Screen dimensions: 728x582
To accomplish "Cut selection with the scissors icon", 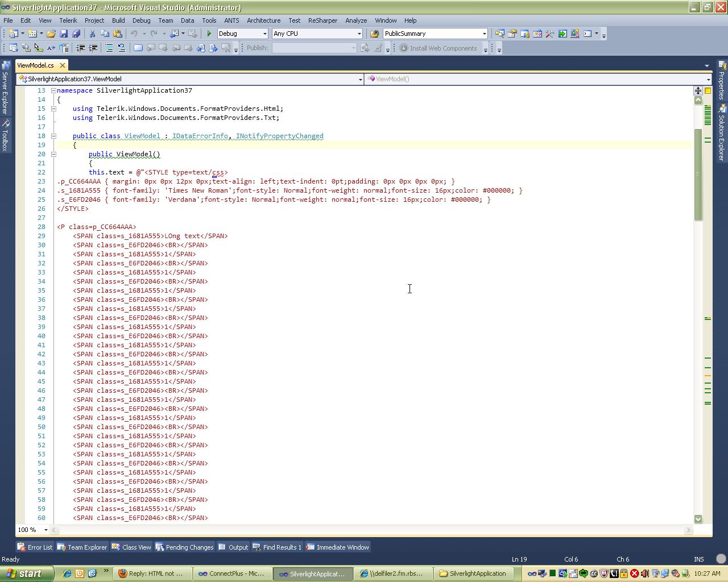I will [92, 34].
